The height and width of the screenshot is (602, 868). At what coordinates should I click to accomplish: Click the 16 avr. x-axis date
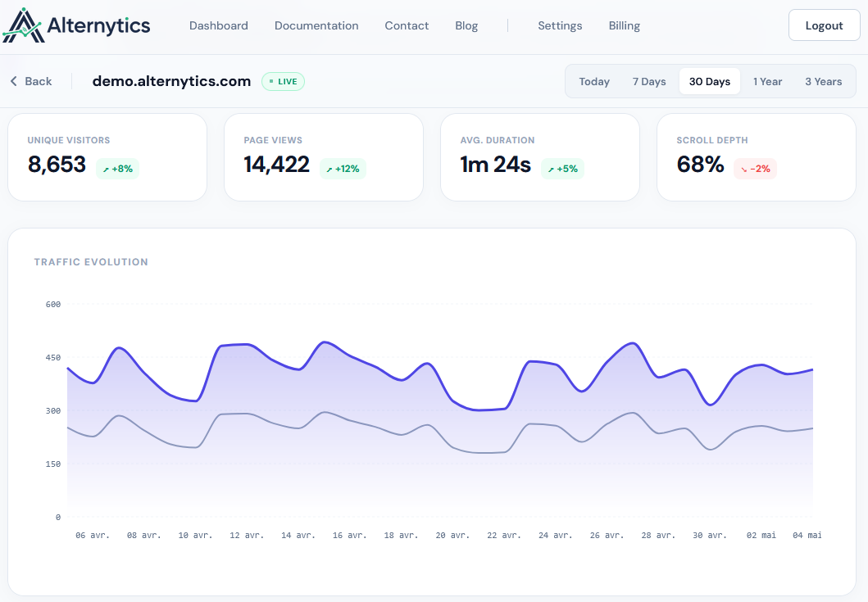pos(350,535)
